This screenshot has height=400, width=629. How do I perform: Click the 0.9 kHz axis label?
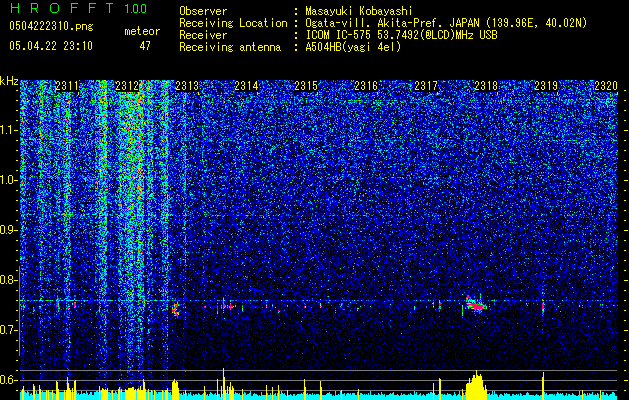8,230
